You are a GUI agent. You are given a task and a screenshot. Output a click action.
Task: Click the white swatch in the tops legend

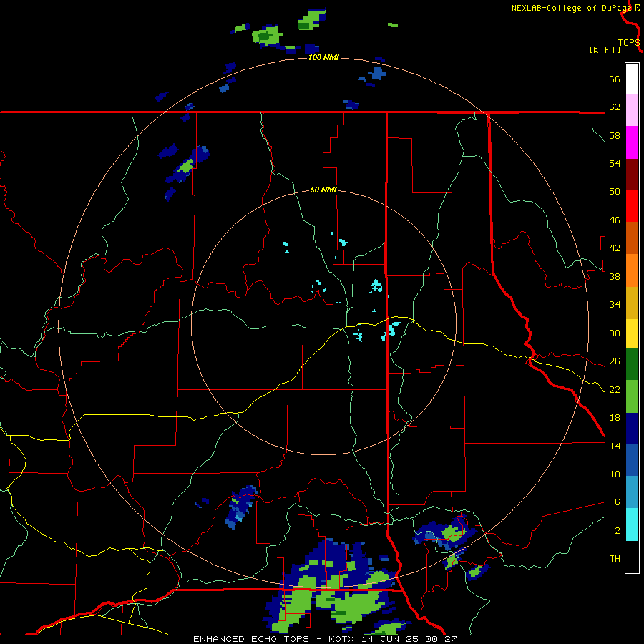click(632, 79)
